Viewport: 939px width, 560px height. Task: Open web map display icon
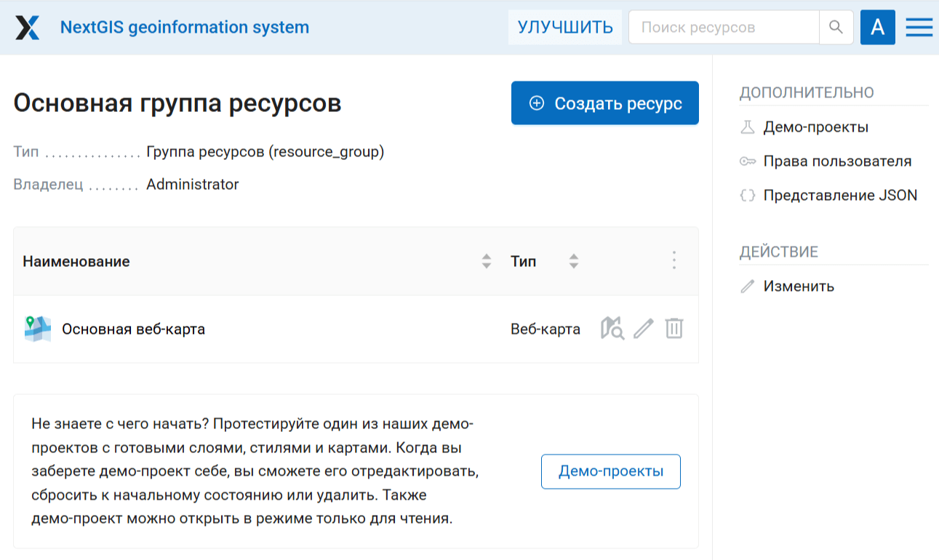click(612, 329)
